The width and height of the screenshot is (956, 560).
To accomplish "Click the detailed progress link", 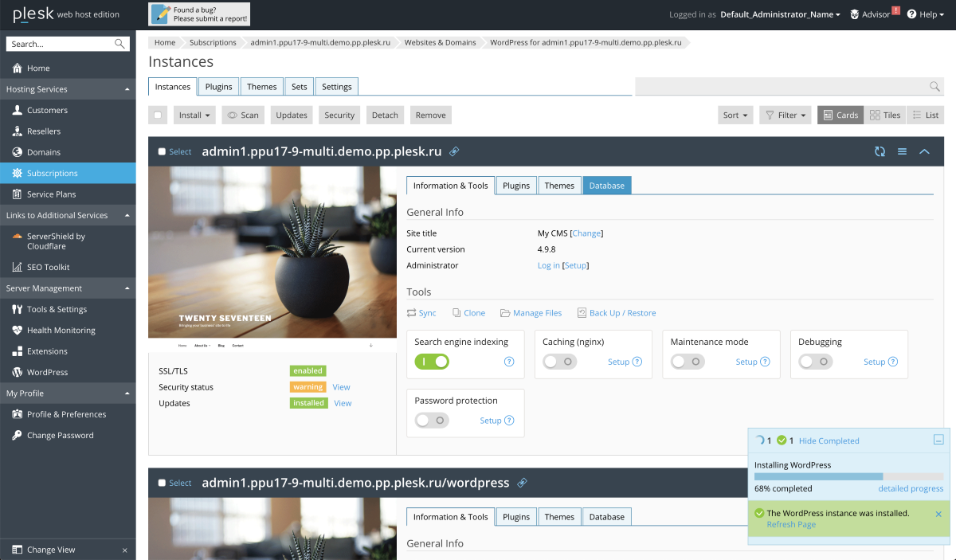I will (910, 488).
